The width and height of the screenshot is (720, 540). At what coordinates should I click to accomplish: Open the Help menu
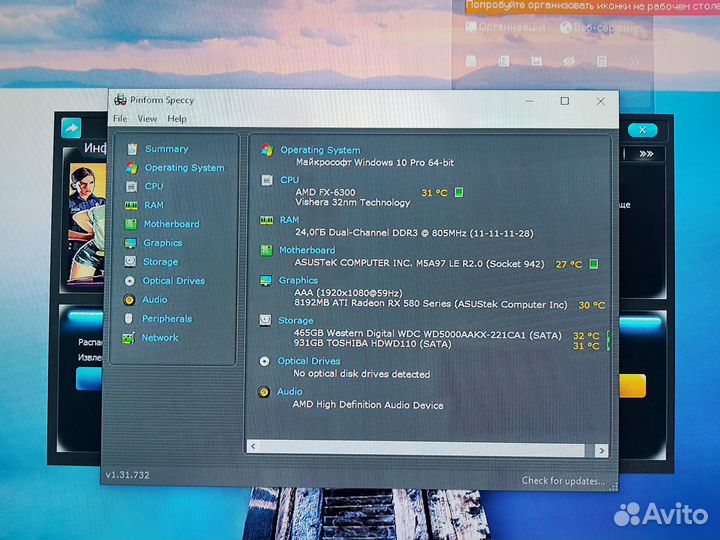(x=177, y=119)
